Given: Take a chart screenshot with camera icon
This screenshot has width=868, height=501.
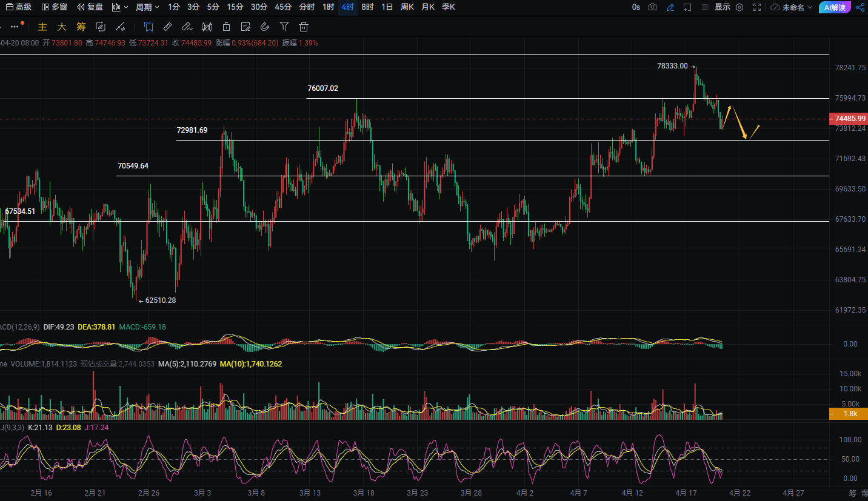Looking at the screenshot, I should 652,7.
